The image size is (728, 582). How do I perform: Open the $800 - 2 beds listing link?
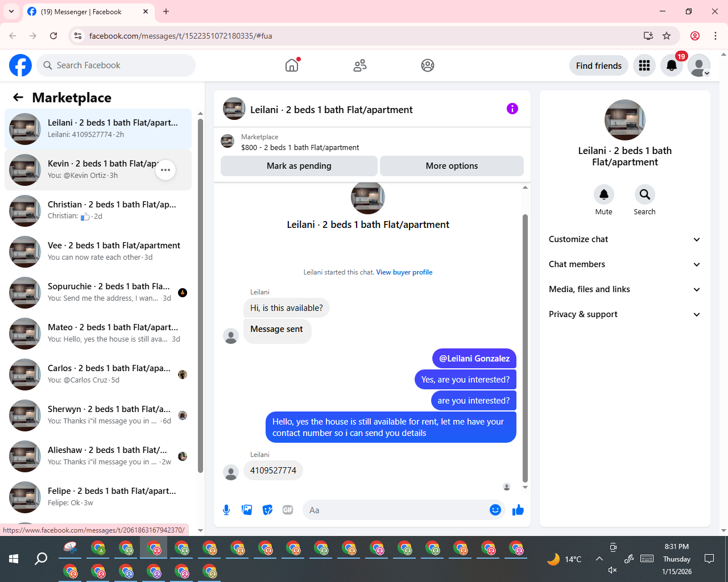(x=300, y=147)
